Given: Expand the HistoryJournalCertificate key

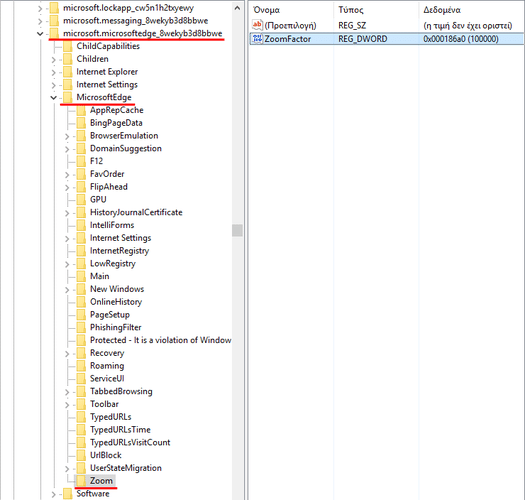Looking at the screenshot, I should pos(67,213).
